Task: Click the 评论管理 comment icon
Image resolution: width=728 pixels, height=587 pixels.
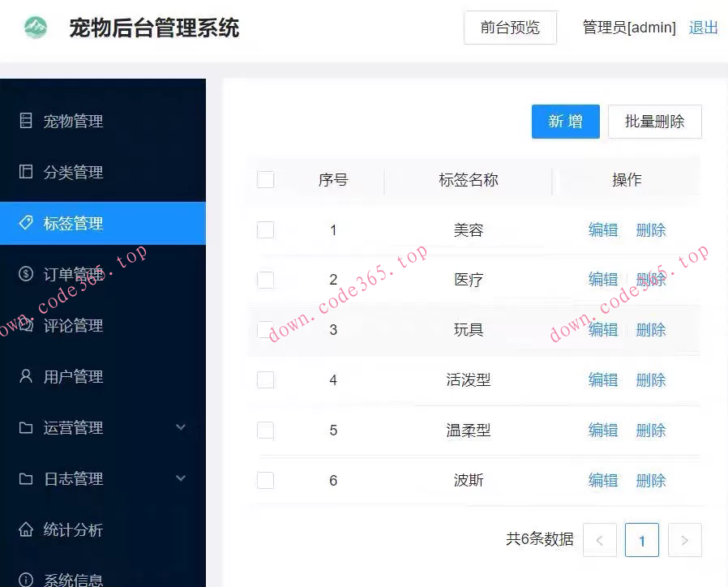Action: 27,325
